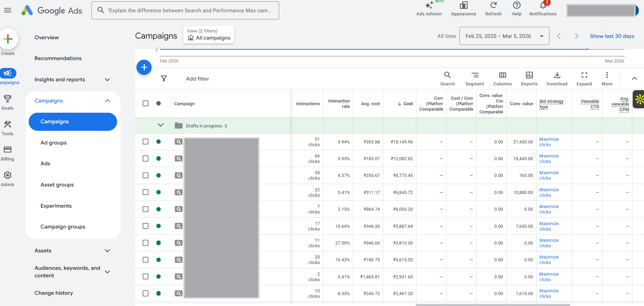This screenshot has width=644, height=306.
Task: Open Change history menu item
Action: 54,293
